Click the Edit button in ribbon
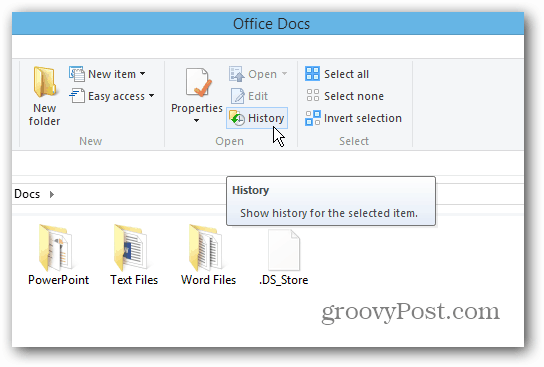544x367 pixels. point(249,96)
